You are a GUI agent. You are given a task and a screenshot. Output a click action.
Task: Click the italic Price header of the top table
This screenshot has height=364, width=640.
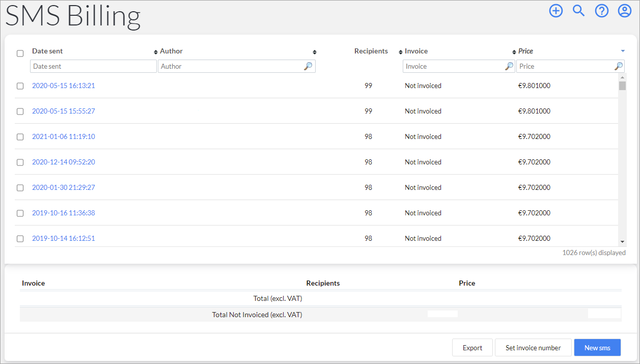tap(525, 51)
